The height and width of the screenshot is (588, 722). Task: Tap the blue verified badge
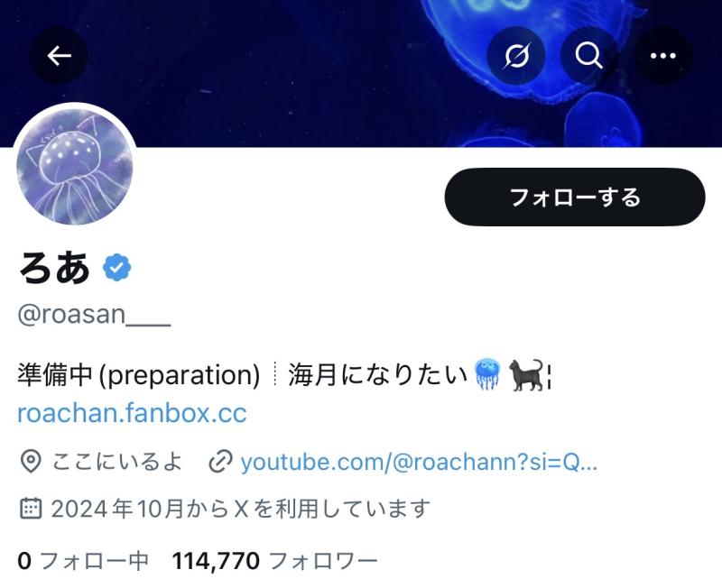pos(117,267)
